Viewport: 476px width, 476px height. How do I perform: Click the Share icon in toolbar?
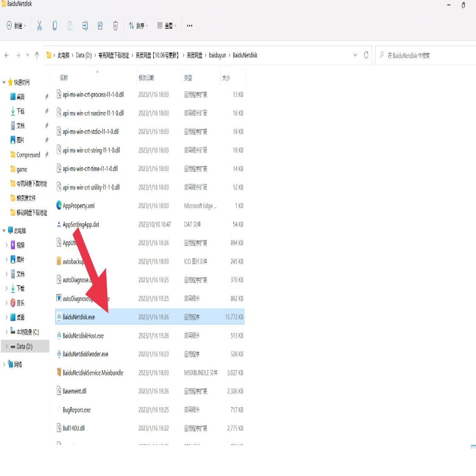pos(101,26)
